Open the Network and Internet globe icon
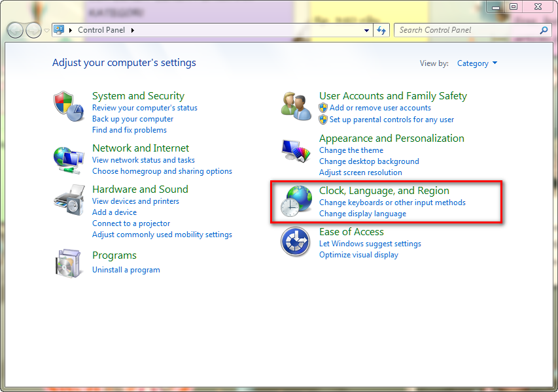 (x=68, y=160)
